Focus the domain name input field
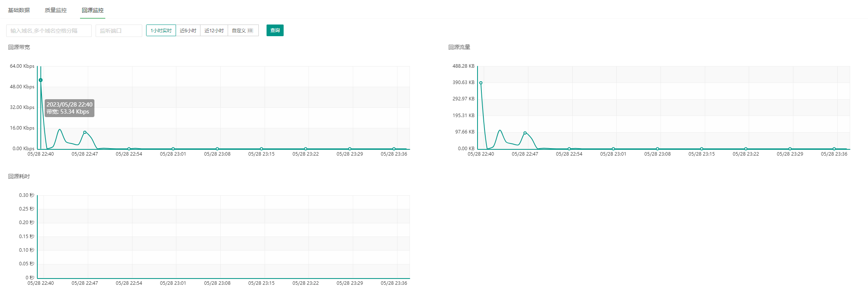 49,31
